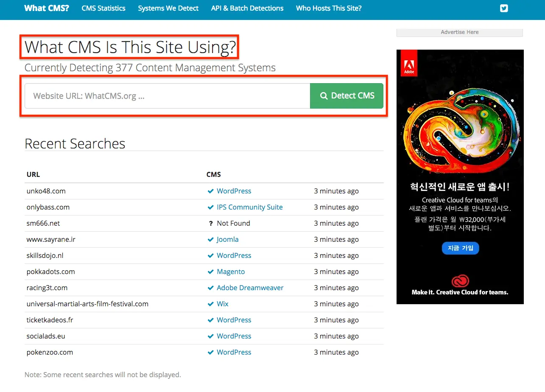Open the Twitter icon in the header

[x=504, y=8]
